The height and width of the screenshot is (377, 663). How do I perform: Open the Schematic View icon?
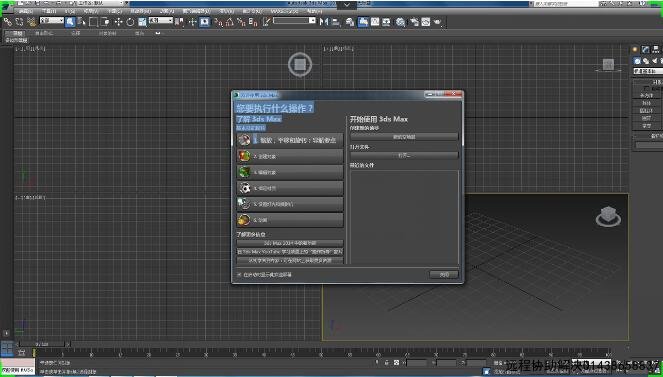[386, 22]
